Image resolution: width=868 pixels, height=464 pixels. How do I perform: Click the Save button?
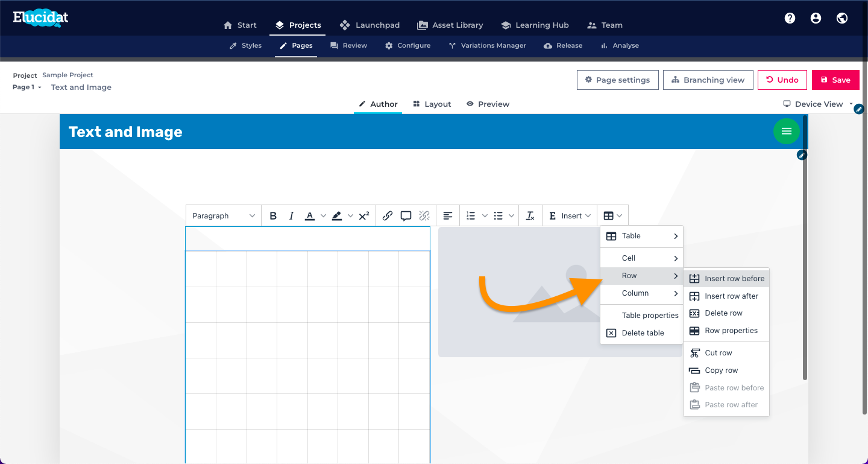(835, 80)
